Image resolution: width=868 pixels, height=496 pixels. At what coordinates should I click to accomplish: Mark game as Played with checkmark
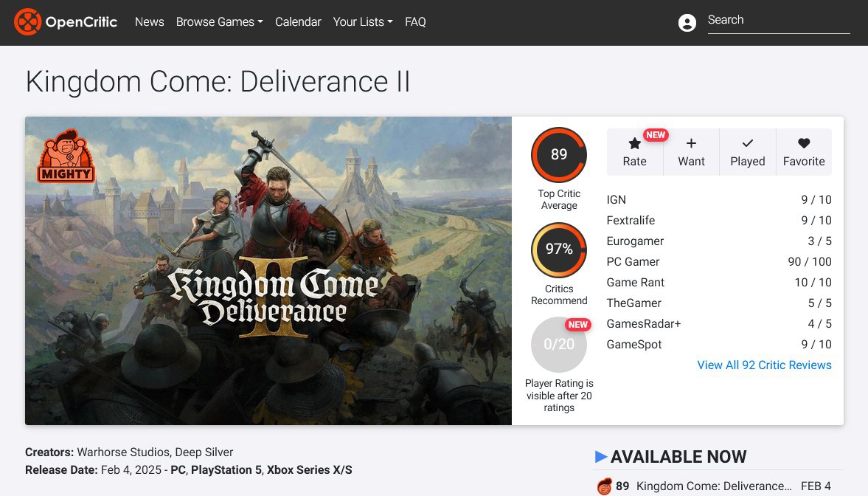coord(747,144)
